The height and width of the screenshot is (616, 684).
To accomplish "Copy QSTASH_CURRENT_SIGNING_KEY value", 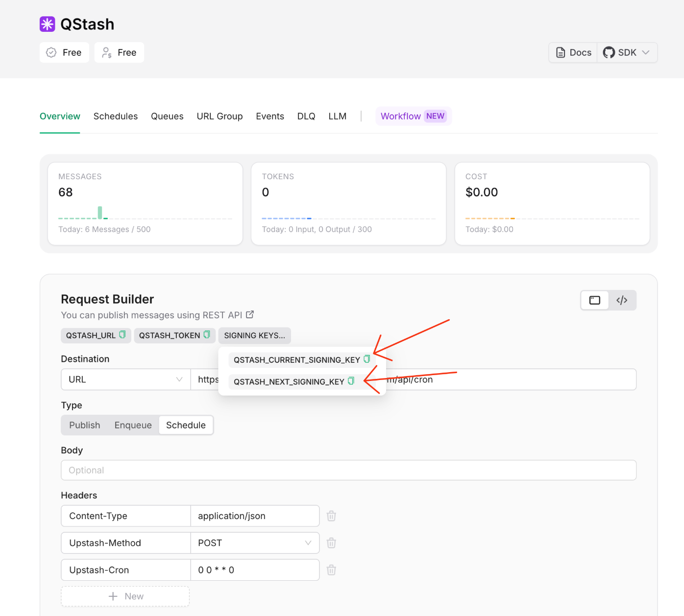I will point(366,359).
